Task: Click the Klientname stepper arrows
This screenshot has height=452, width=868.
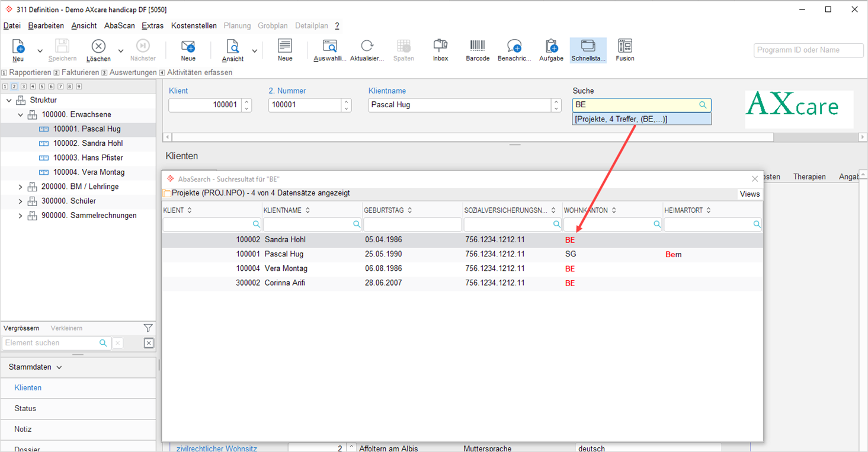Action: tap(556, 105)
